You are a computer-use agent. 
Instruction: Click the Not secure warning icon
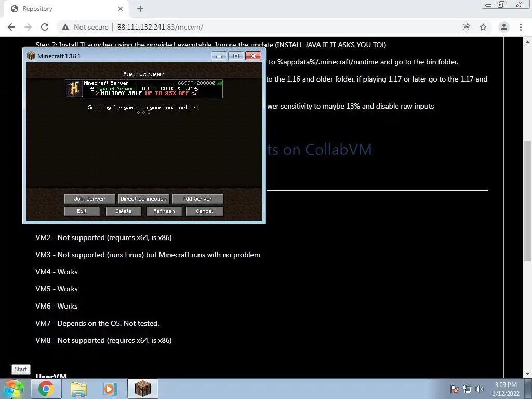[x=65, y=27]
